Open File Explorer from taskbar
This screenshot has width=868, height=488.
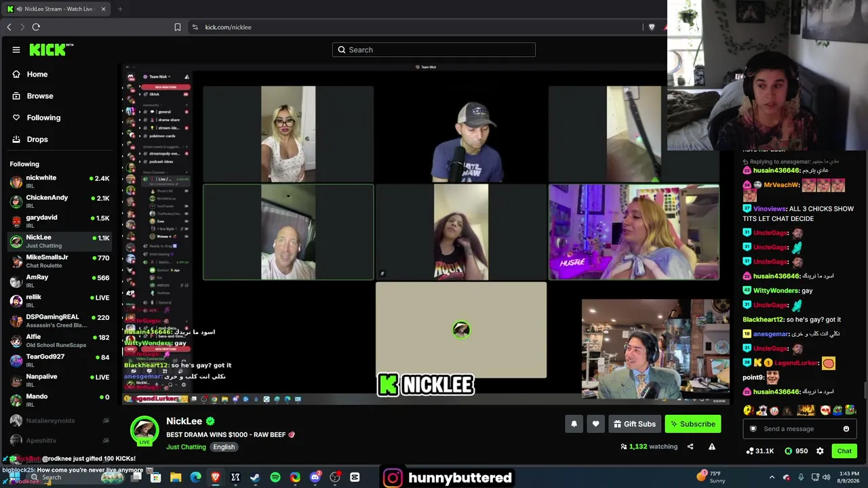pyautogui.click(x=176, y=477)
